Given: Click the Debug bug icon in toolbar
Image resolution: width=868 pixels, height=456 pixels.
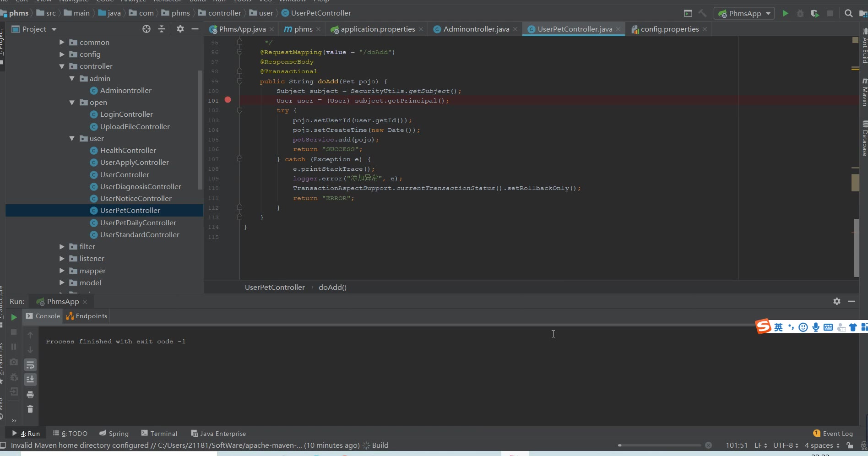Looking at the screenshot, I should coord(800,13).
